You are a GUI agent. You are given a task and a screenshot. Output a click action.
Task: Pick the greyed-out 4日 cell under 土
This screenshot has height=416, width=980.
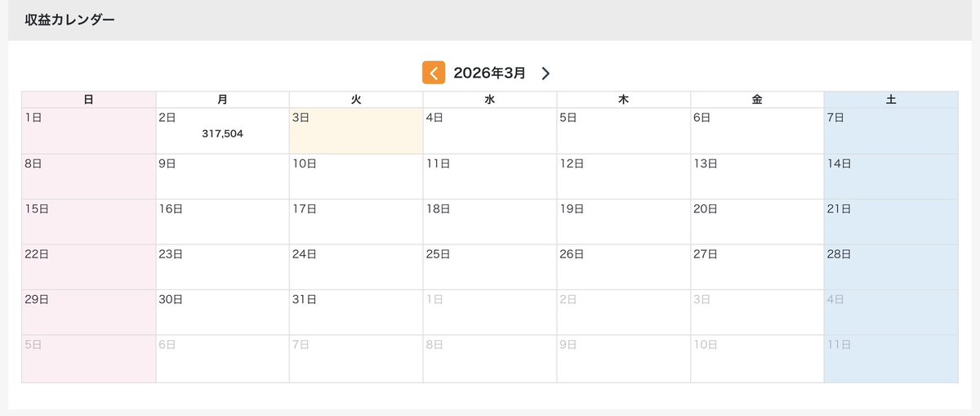pos(891,312)
